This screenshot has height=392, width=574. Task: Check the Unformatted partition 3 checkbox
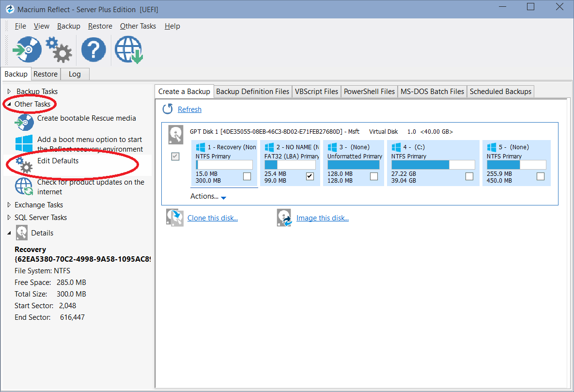pos(374,176)
